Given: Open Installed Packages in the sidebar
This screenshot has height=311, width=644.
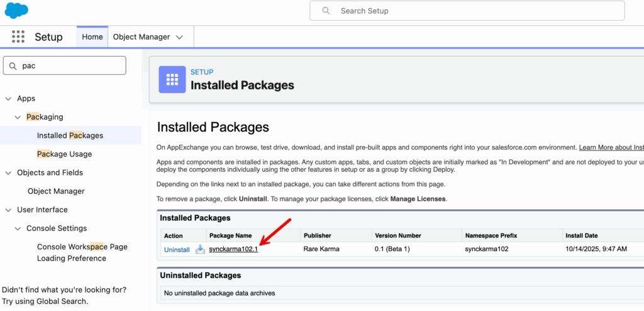Looking at the screenshot, I should (x=70, y=135).
